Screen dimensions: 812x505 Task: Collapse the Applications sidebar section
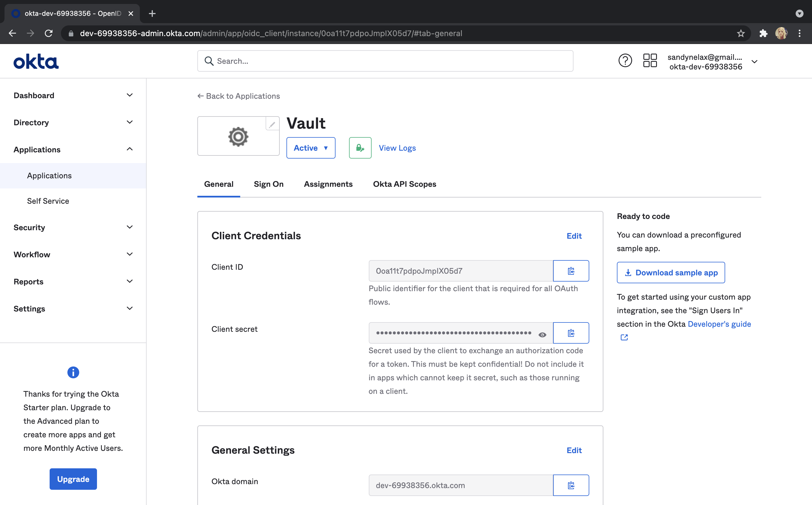click(x=73, y=149)
